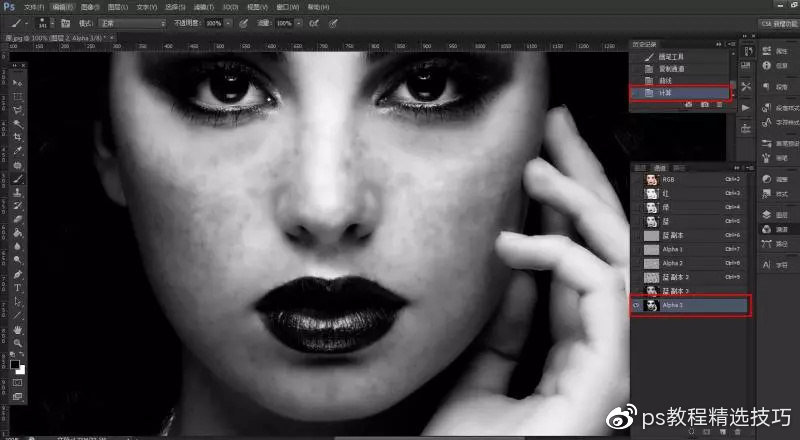Viewport: 800px width, 440px height.
Task: Toggle visibility box of RGB channel
Action: [x=637, y=178]
